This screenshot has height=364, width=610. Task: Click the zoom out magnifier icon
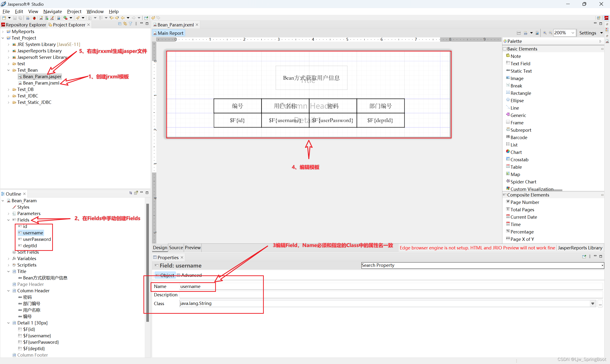550,33
